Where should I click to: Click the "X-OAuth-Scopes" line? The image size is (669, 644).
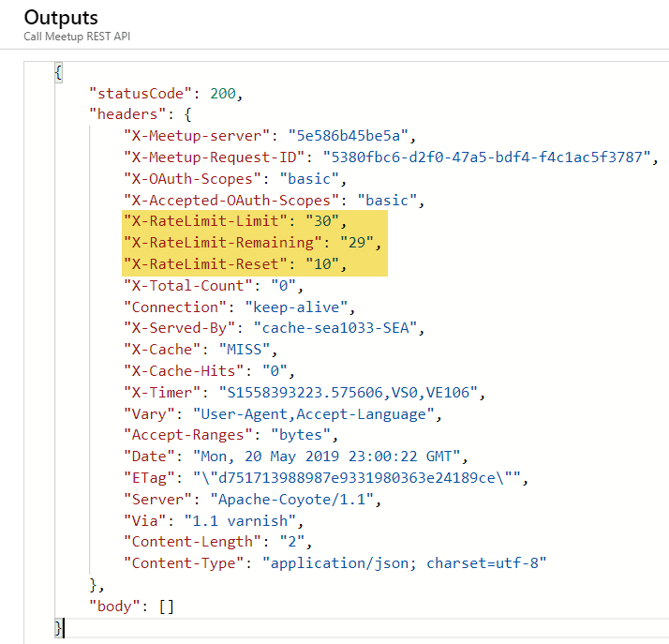point(234,179)
